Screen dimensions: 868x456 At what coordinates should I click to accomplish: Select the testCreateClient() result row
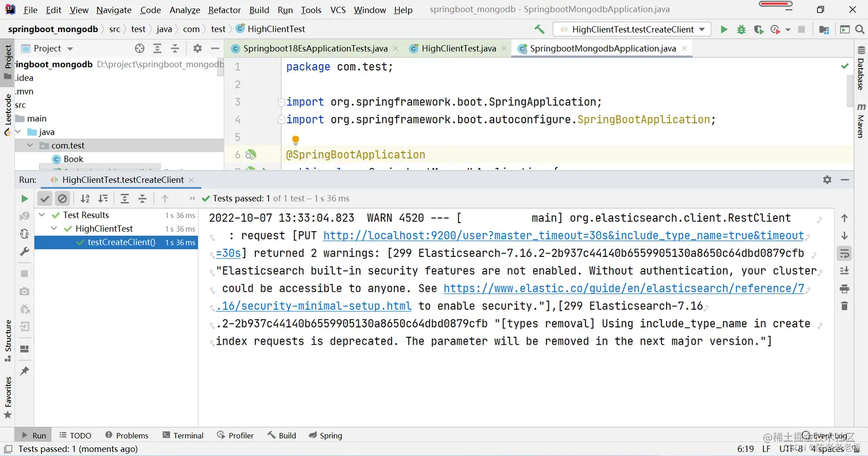116,243
